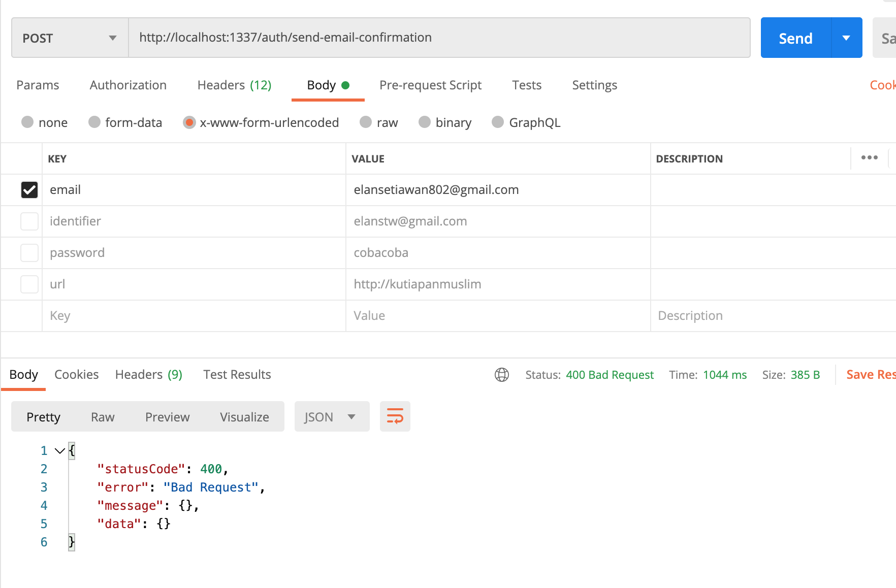Collapse the JSON object at line 1
This screenshot has width=896, height=588.
point(59,451)
